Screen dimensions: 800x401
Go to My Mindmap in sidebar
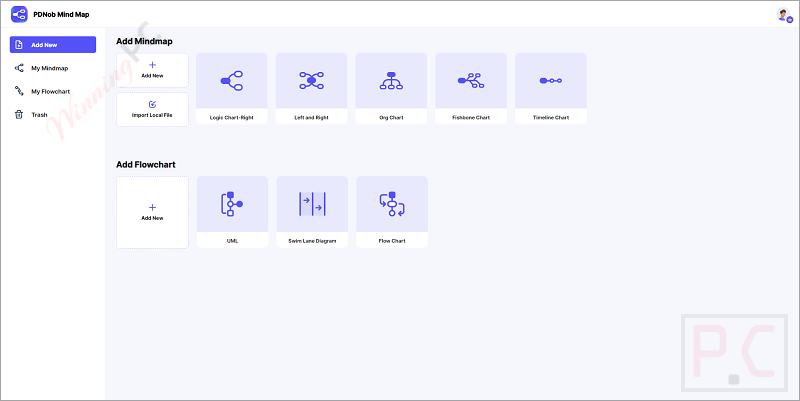click(x=49, y=68)
